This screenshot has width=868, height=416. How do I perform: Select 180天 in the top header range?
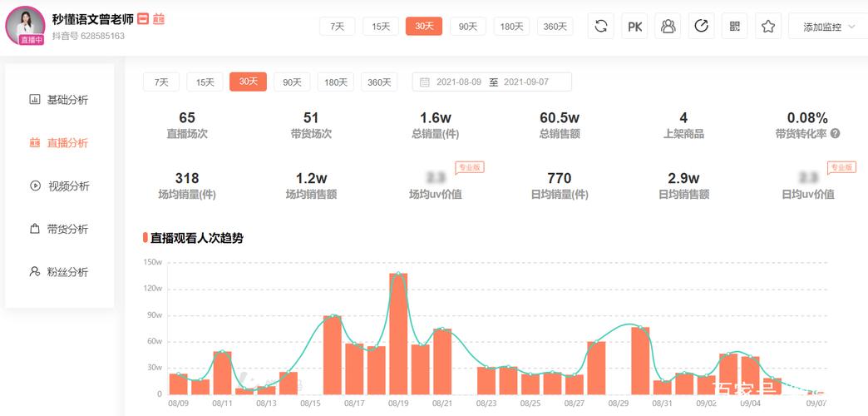pos(511,26)
